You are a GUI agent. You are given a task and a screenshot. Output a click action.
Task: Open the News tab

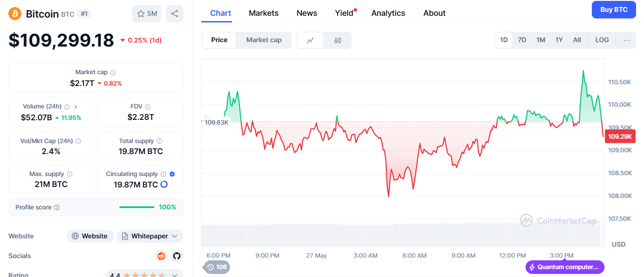coord(307,13)
